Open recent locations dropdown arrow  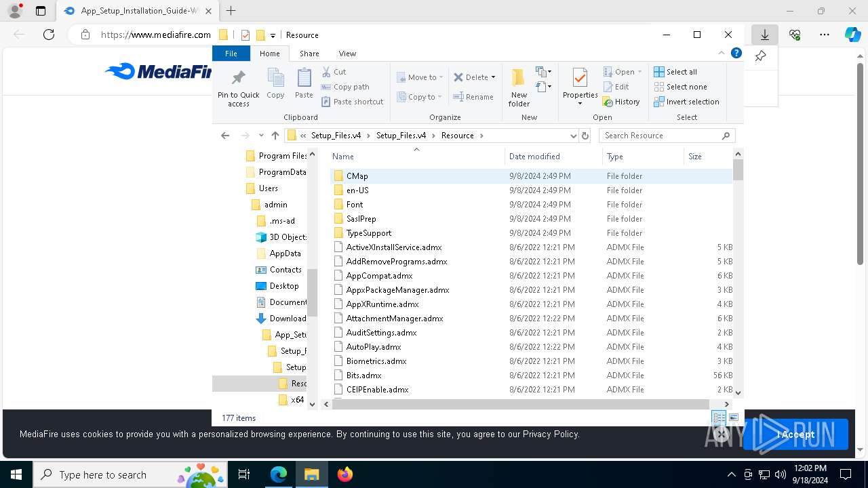click(x=261, y=136)
